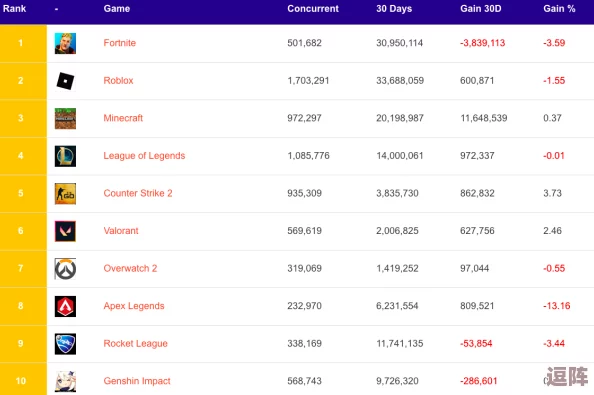Click the Fortnite game icon
This screenshot has height=395, width=594.
pos(65,43)
